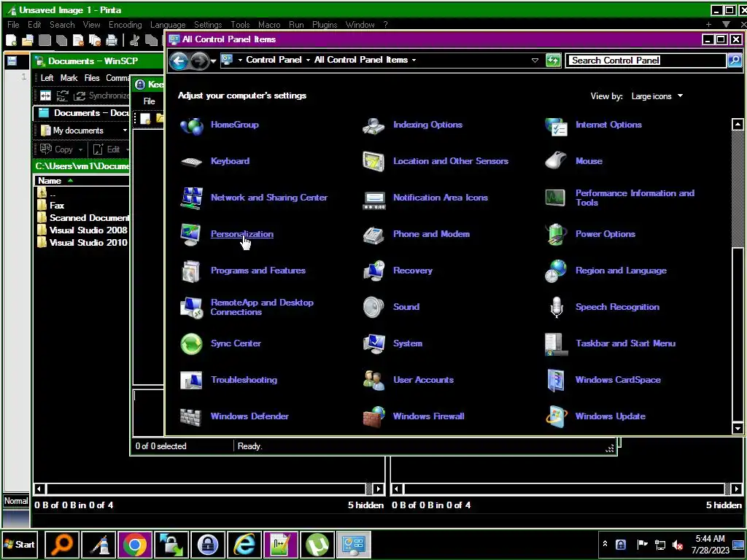The height and width of the screenshot is (560, 747).
Task: Open the Encoding menu in Pinta
Action: pos(125,25)
